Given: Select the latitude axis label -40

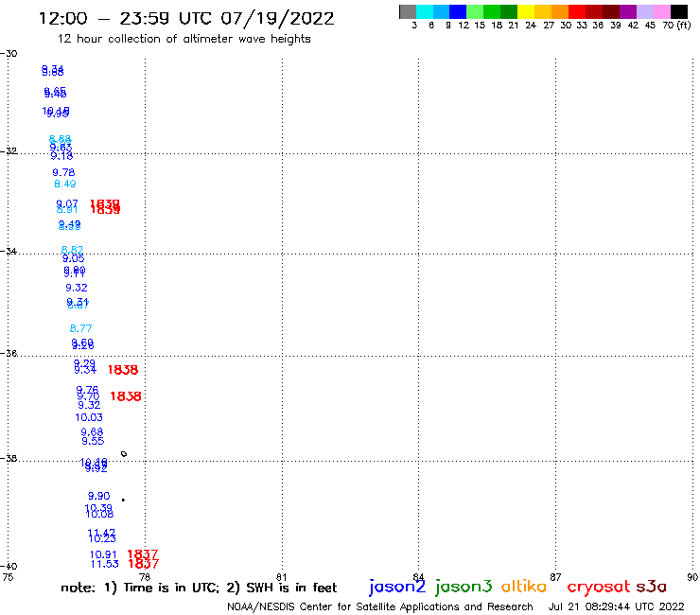Looking at the screenshot, I should click(9, 566).
